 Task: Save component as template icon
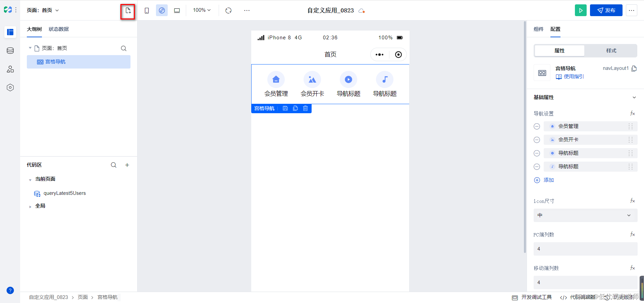285,108
